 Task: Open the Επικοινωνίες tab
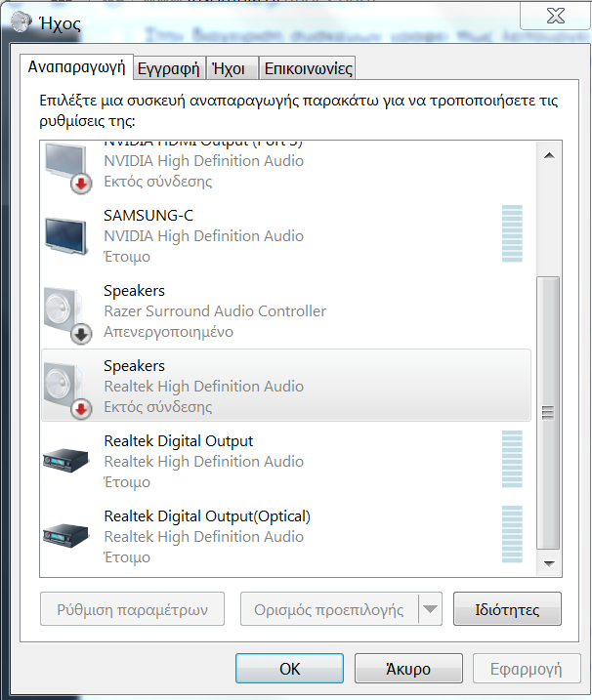(308, 68)
